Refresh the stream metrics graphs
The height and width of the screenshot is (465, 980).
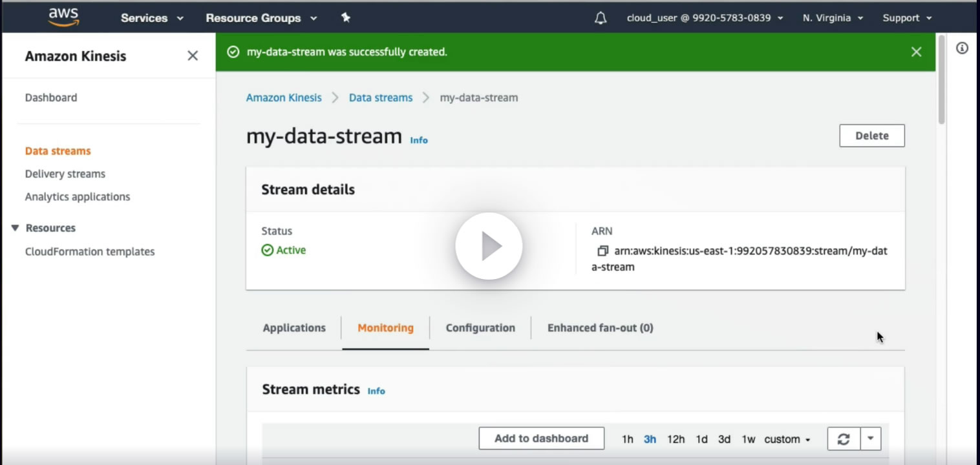point(843,439)
